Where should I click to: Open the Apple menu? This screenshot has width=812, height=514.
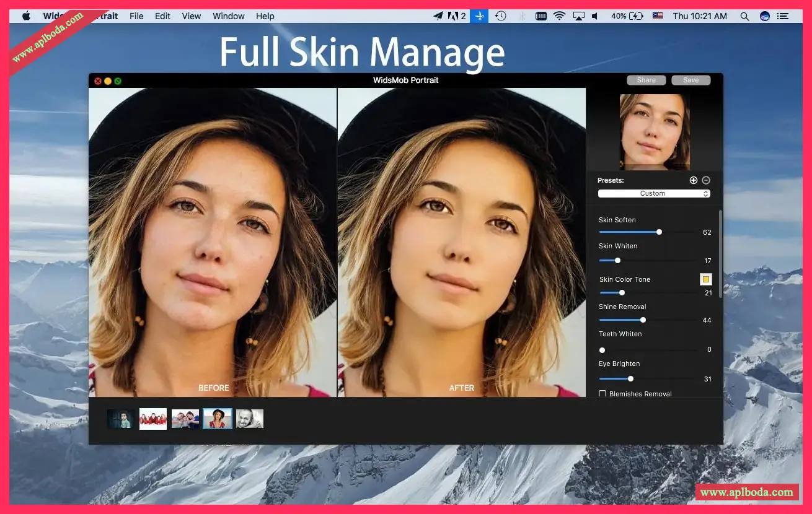click(x=26, y=16)
